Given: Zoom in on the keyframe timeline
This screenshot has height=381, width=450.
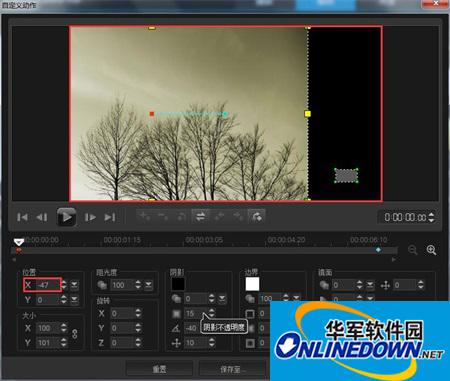Looking at the screenshot, I should click(431, 250).
